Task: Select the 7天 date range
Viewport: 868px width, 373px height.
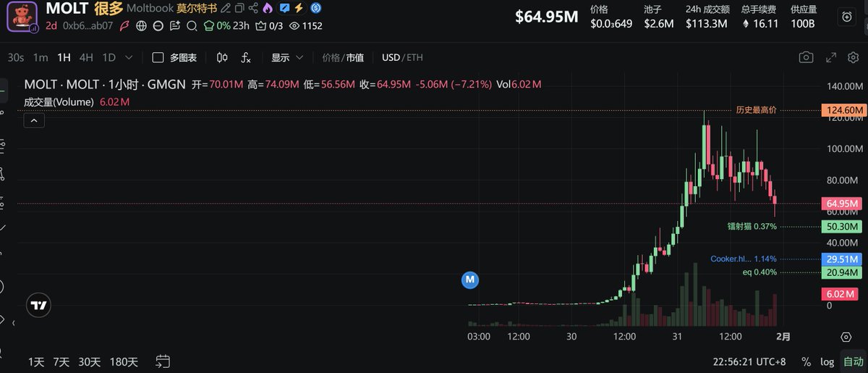Action: pyautogui.click(x=61, y=361)
